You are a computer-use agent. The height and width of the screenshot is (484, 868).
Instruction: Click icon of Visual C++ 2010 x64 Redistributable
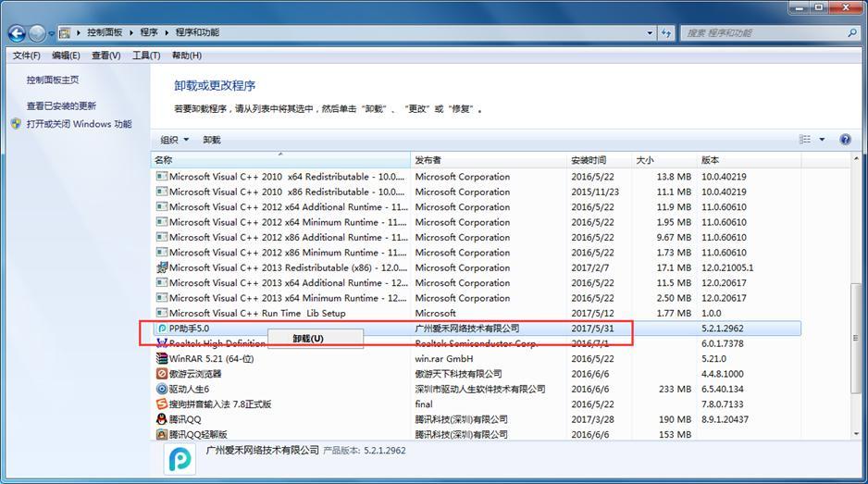(162, 177)
